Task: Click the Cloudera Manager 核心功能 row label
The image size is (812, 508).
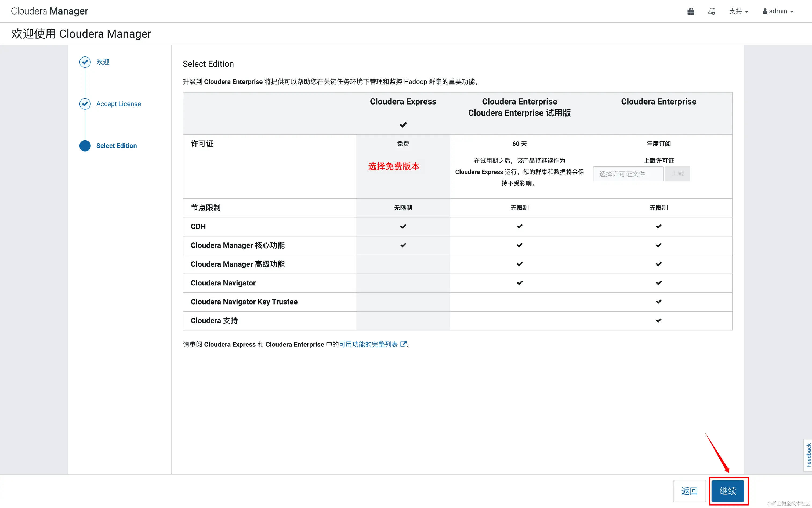Action: [238, 245]
